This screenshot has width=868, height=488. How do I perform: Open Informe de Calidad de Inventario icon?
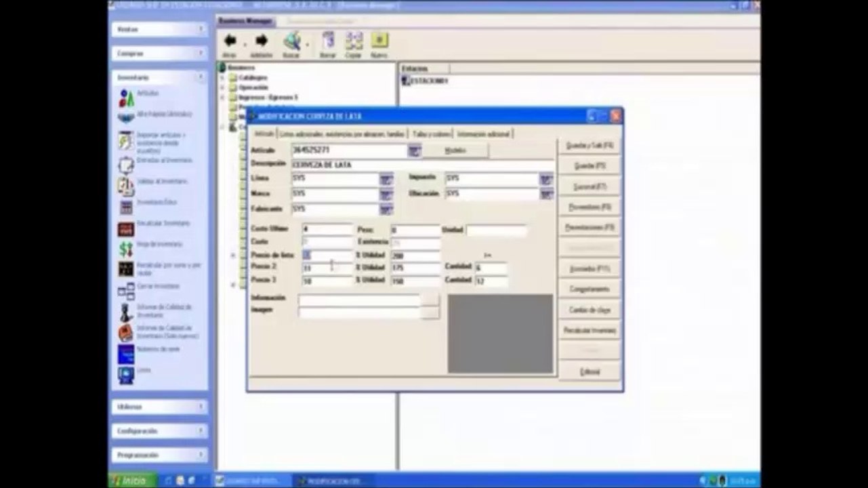click(x=126, y=312)
